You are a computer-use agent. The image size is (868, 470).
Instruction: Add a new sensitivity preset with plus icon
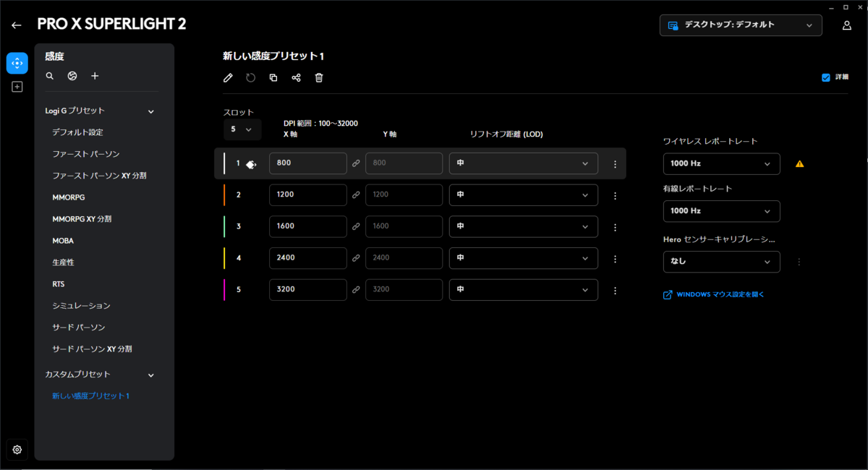click(x=95, y=76)
